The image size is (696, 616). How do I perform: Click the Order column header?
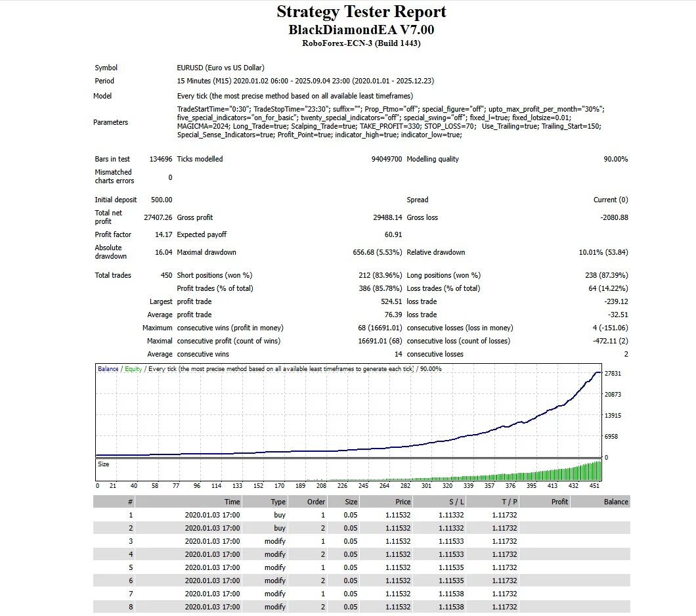[x=316, y=502]
